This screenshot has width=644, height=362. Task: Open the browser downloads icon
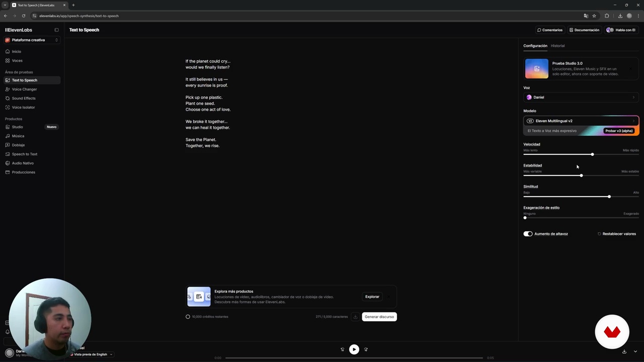pyautogui.click(x=620, y=16)
